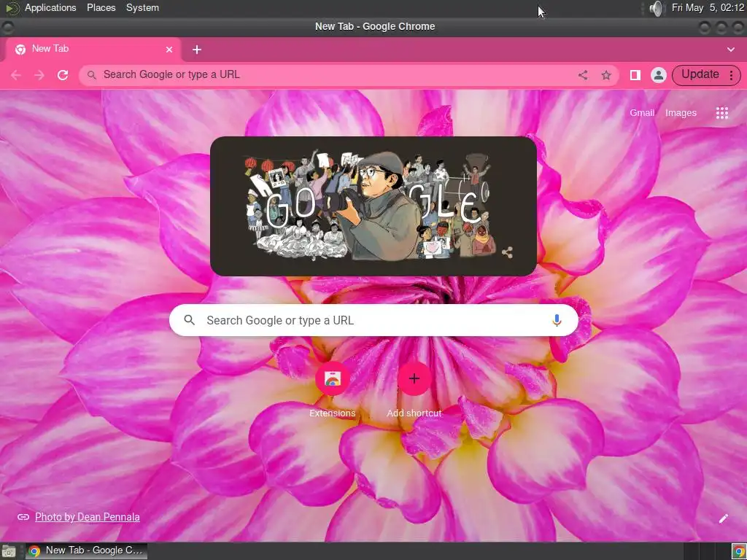Viewport: 747px width, 560px height.
Task: Open the Chrome profile avatar
Action: click(659, 75)
